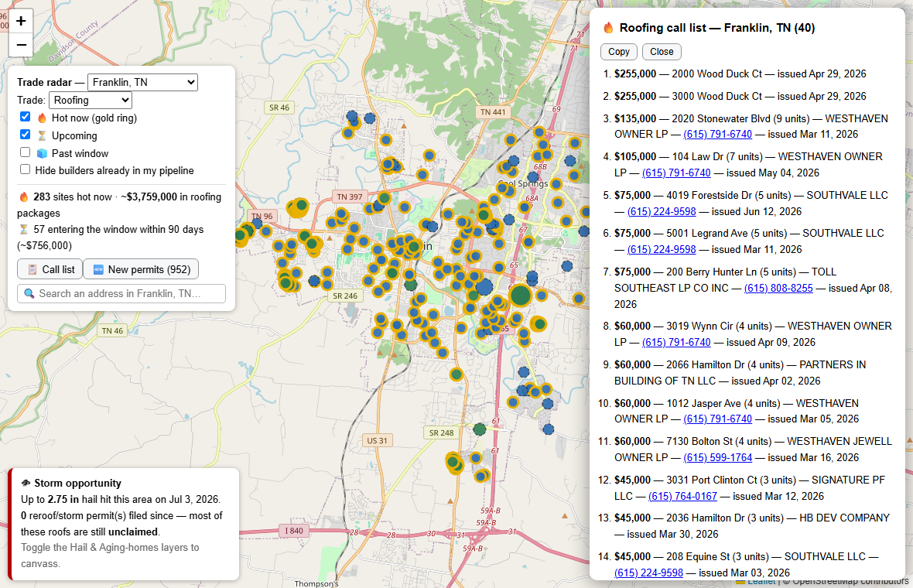Enable the Past window checkbox

[25, 152]
